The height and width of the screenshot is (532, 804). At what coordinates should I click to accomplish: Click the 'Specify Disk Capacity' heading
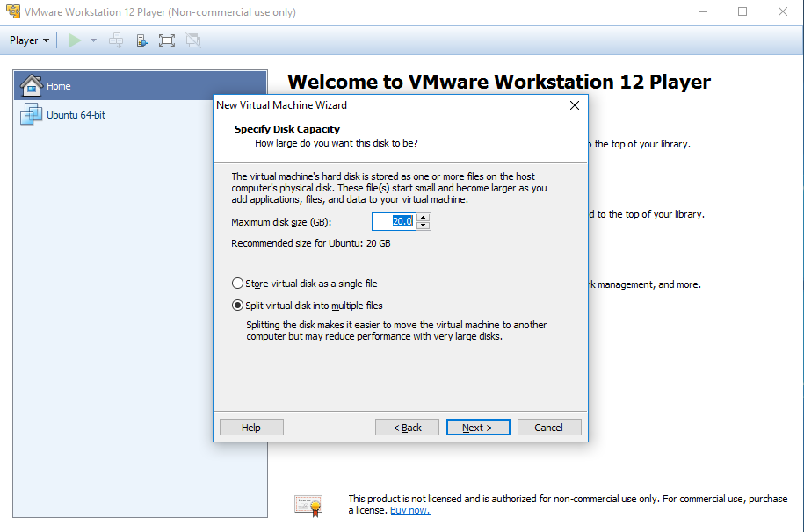click(287, 129)
